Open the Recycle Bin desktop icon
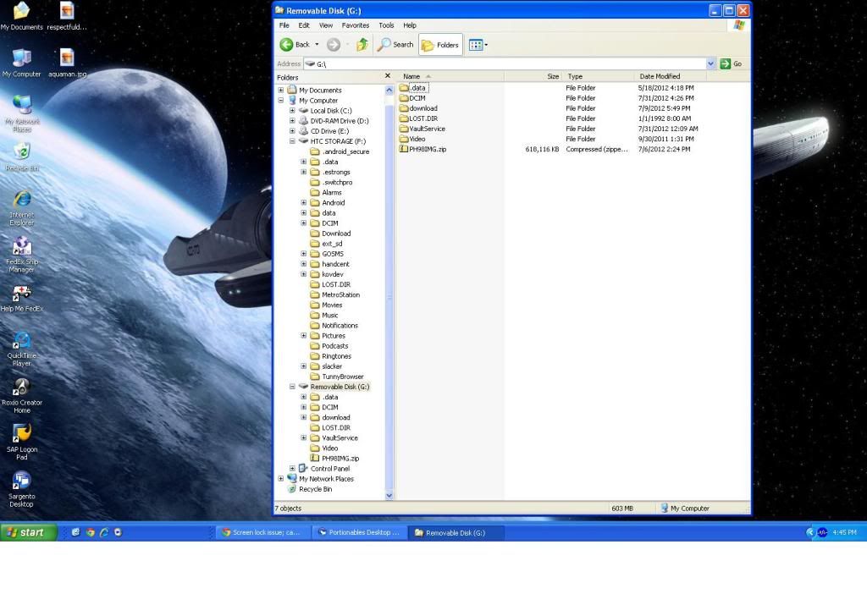The width and height of the screenshot is (867, 616). (22, 152)
